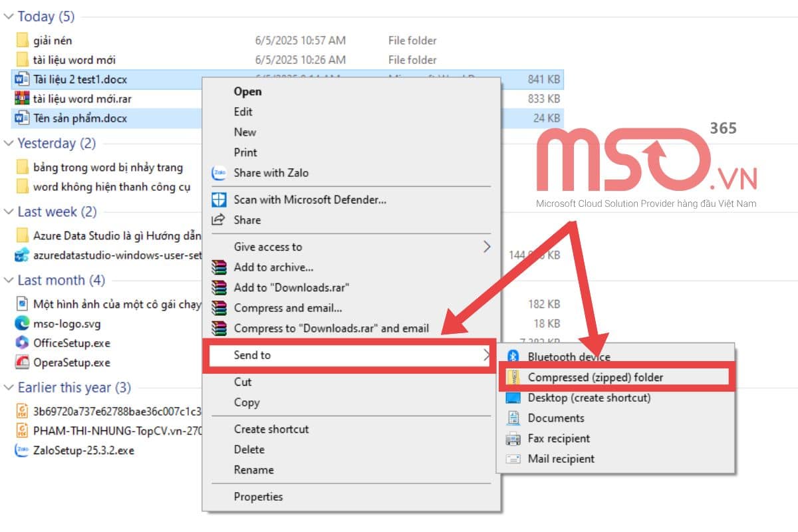Click the Edge icon of mso-logo.svg
The height and width of the screenshot is (532, 798).
click(22, 324)
